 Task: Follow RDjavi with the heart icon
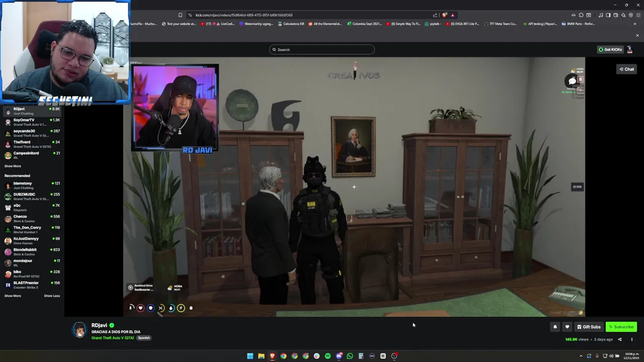point(567,327)
